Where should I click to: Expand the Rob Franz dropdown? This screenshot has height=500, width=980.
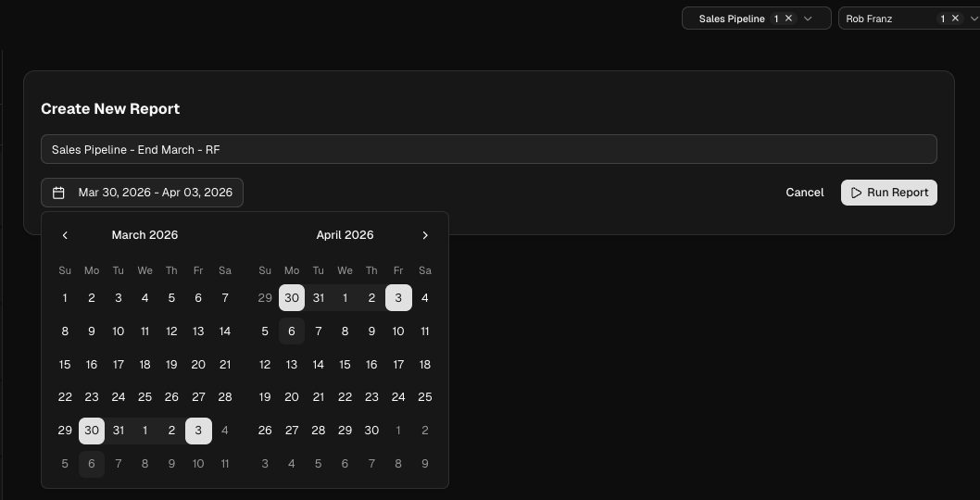point(973,19)
